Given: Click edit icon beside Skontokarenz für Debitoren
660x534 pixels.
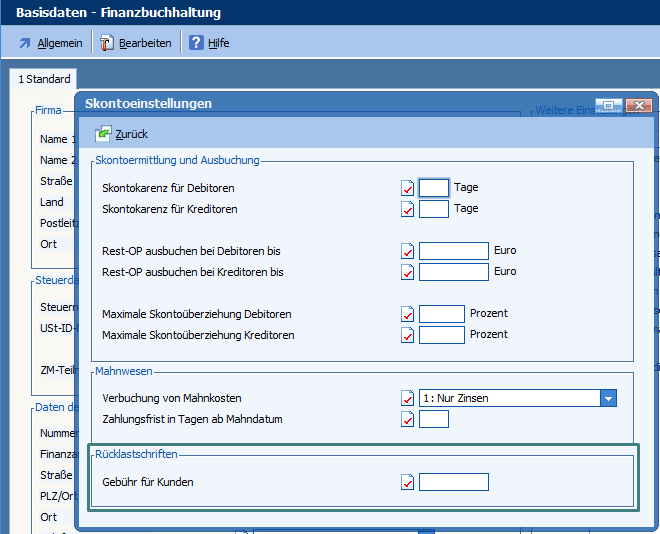Looking at the screenshot, I should click(407, 188).
